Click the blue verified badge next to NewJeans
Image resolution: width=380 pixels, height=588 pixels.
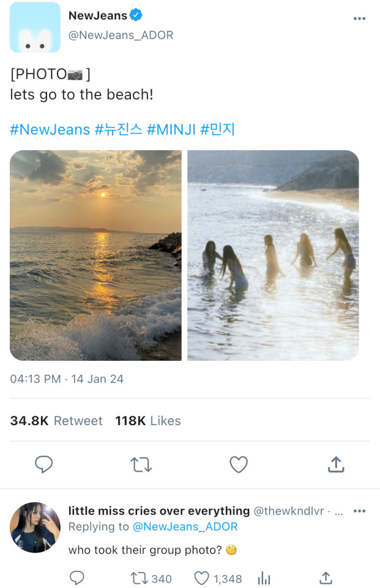click(x=136, y=15)
